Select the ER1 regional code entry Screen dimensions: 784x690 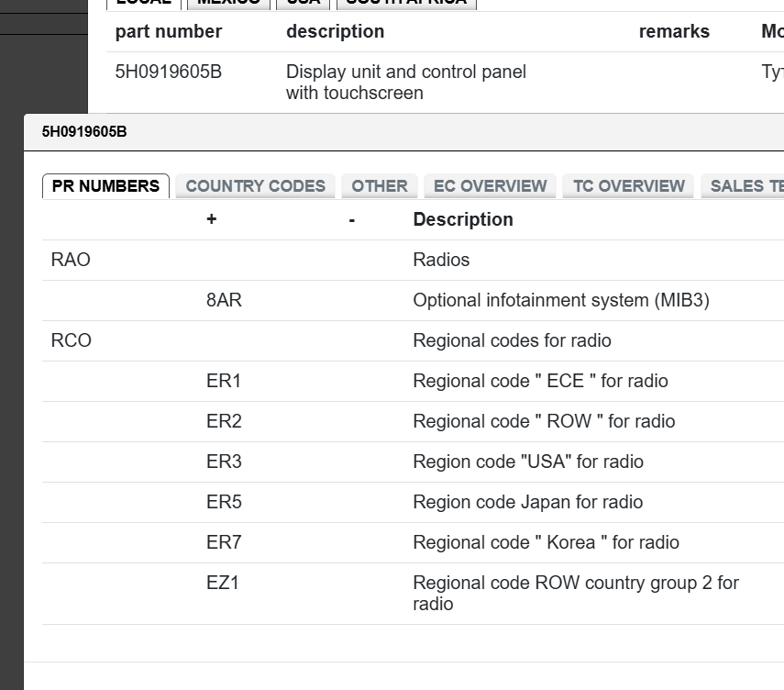[x=223, y=381]
